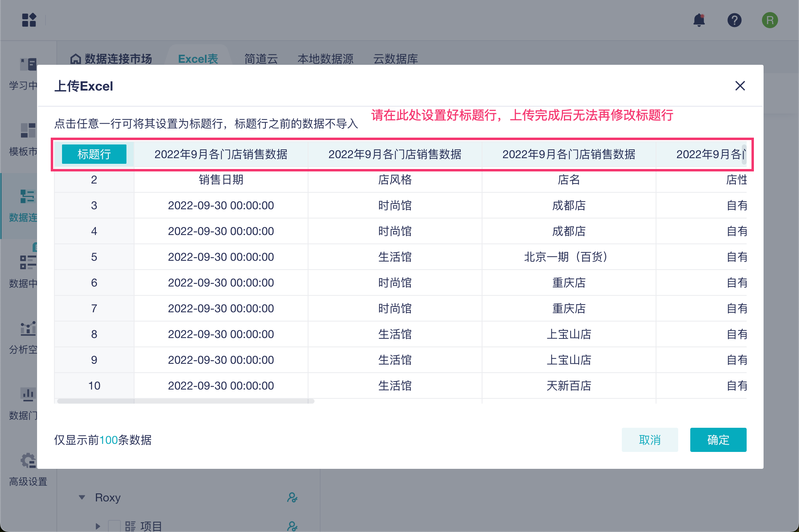Click the notification bell icon
This screenshot has height=532, width=799.
click(699, 20)
